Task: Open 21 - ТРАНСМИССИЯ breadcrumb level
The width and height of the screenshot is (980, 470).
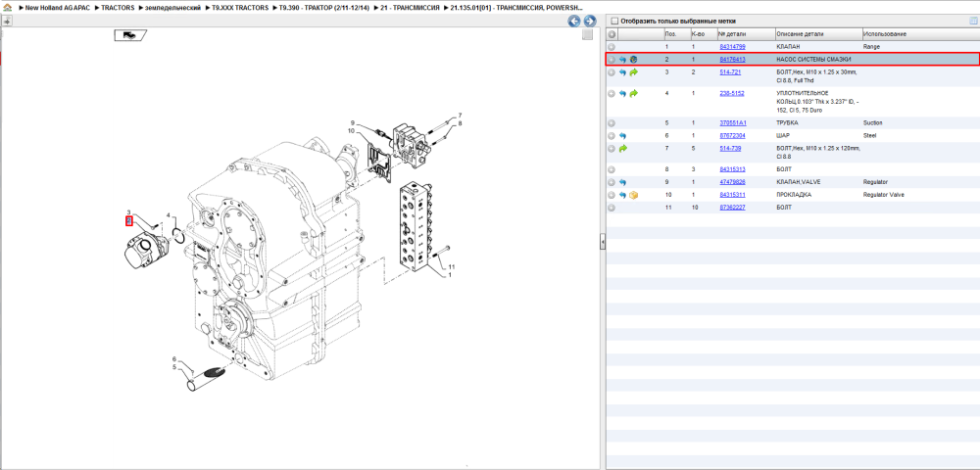Action: [410, 8]
